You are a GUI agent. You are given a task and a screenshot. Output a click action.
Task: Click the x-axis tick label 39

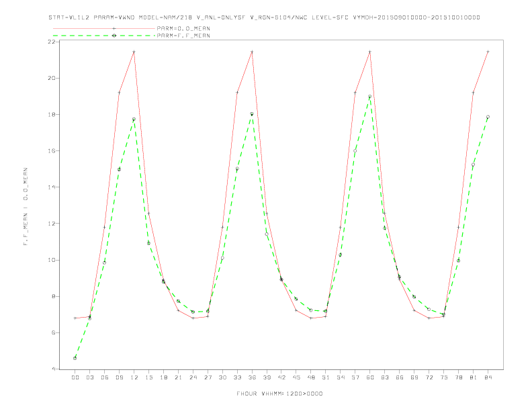[x=267, y=377]
